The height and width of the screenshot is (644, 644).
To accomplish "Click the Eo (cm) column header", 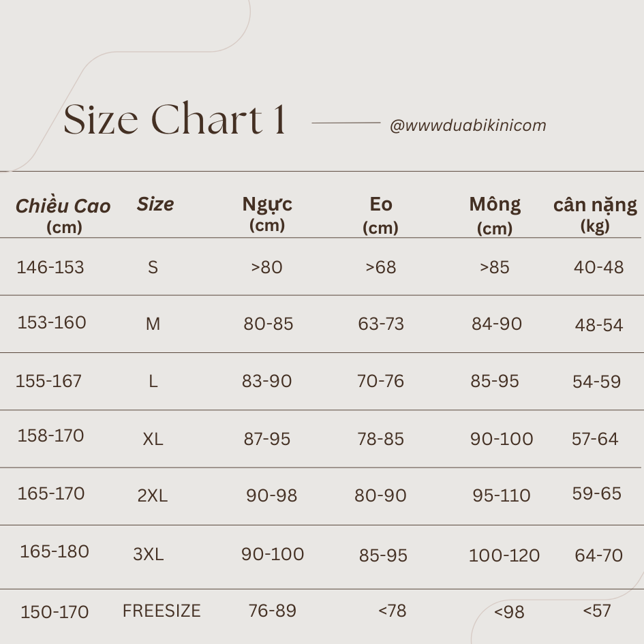I will (380, 214).
